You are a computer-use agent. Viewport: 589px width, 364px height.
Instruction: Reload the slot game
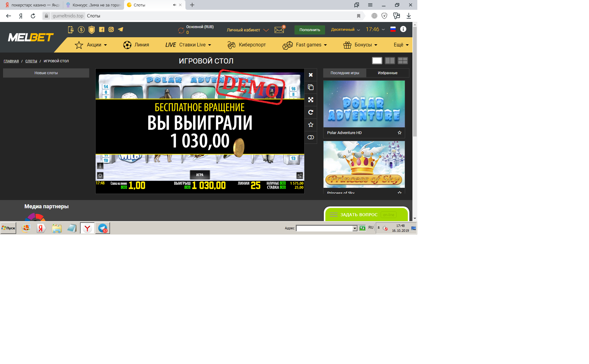(x=311, y=112)
